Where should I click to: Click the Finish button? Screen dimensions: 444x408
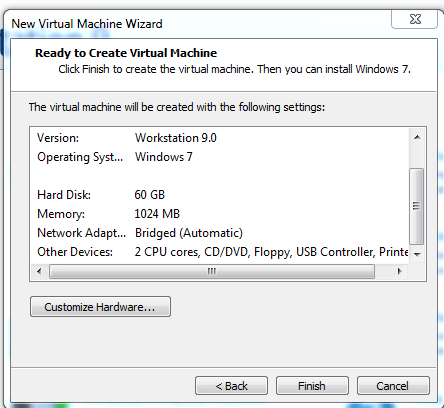(312, 386)
